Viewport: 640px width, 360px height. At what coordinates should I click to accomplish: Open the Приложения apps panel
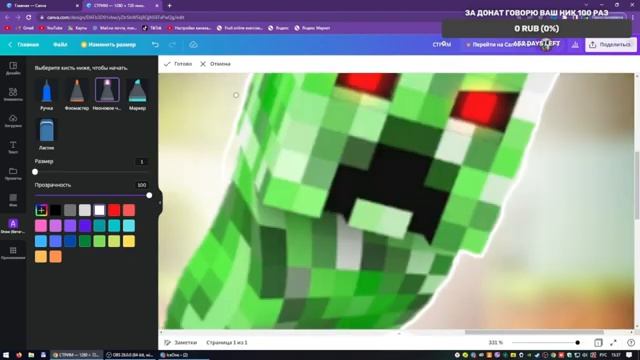pyautogui.click(x=13, y=252)
